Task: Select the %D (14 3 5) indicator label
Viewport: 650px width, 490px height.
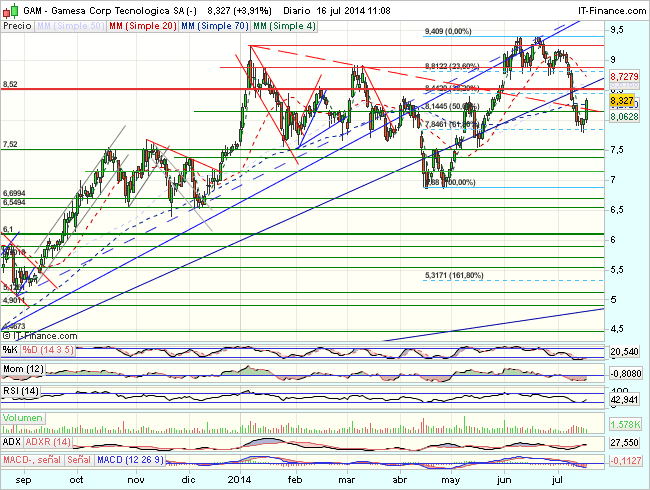Action: click(x=50, y=349)
